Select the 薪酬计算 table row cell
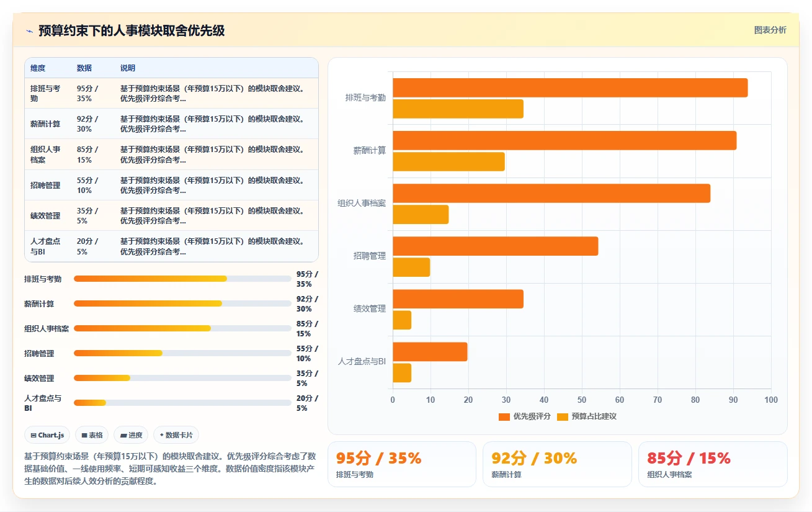Viewport: 812px width, 512px height. pos(48,124)
